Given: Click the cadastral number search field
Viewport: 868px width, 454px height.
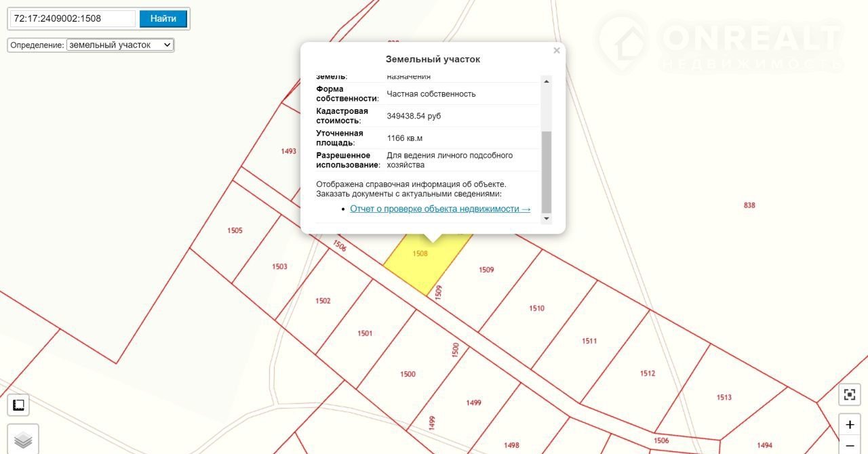Looking at the screenshot, I should 73,18.
